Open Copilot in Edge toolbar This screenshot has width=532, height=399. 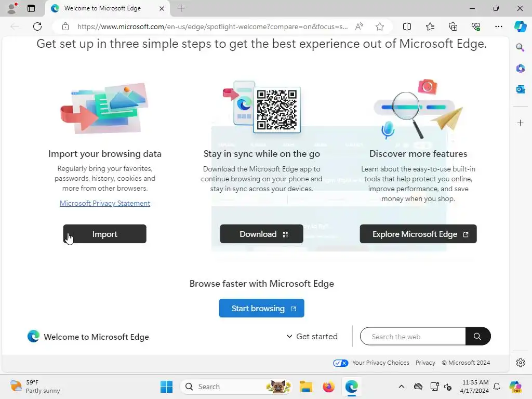520,26
